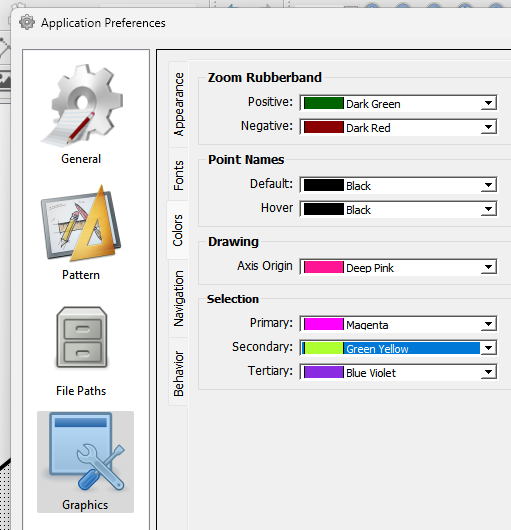Open the Navigation vertical tab
Viewport: 511px width, 530px height.
178,298
